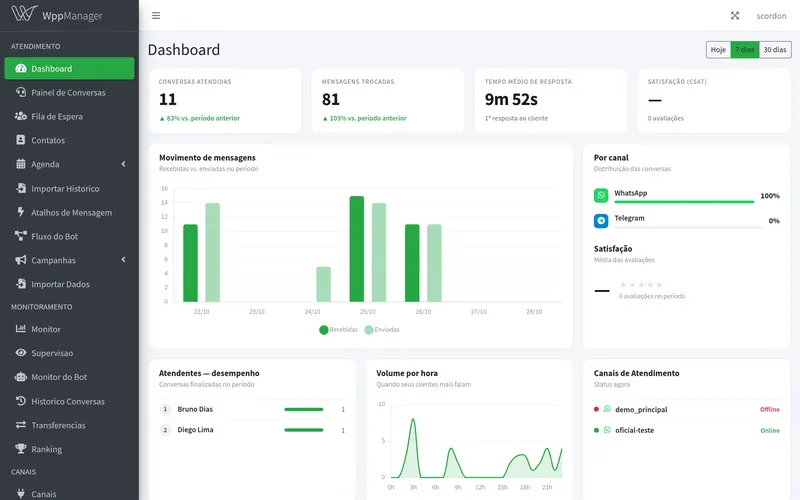Open Transferencias page

[x=69, y=425]
